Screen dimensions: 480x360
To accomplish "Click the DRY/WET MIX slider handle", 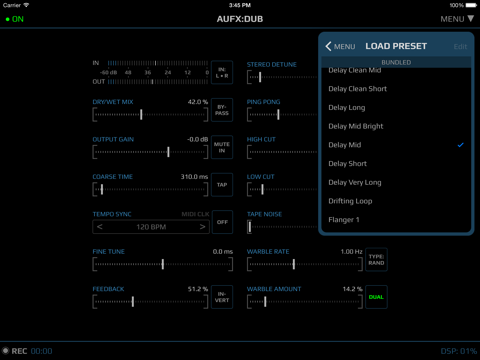I will [141, 114].
